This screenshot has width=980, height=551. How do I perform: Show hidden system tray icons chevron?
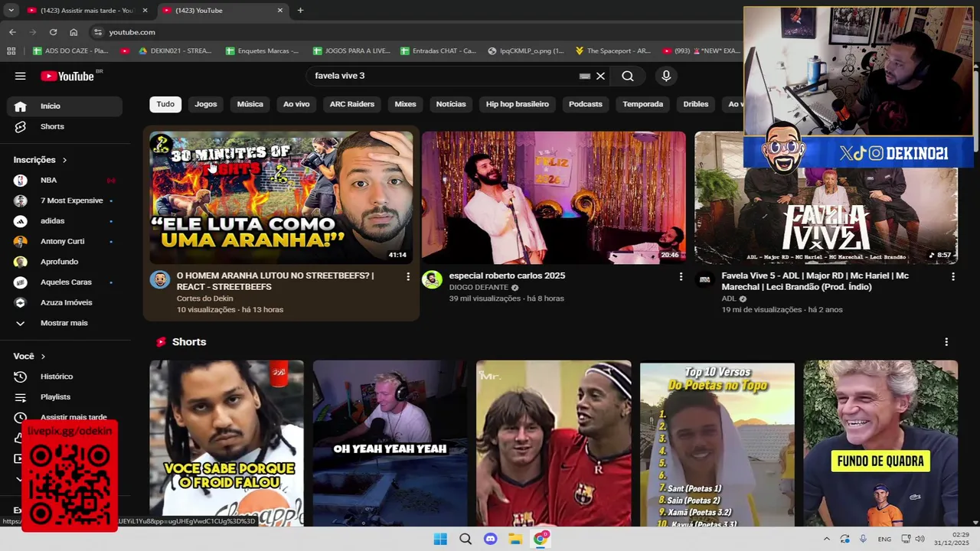coord(826,539)
